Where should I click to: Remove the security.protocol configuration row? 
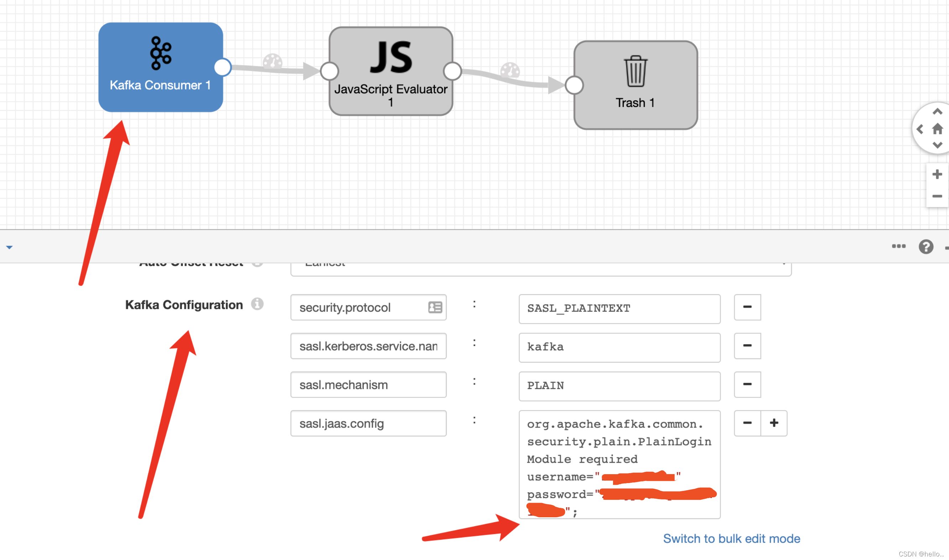click(747, 307)
